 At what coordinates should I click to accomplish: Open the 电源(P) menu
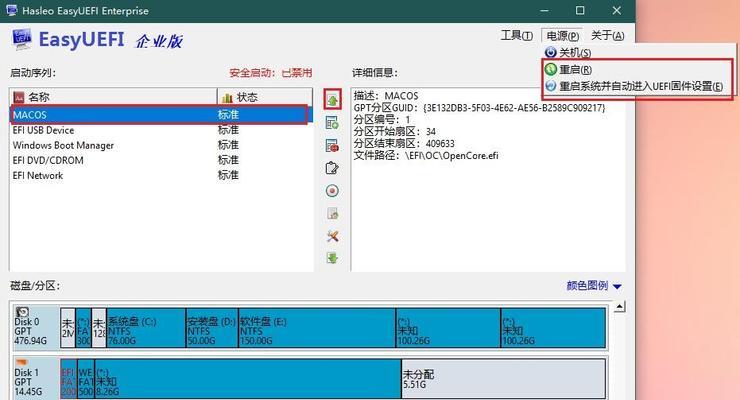pos(563,35)
